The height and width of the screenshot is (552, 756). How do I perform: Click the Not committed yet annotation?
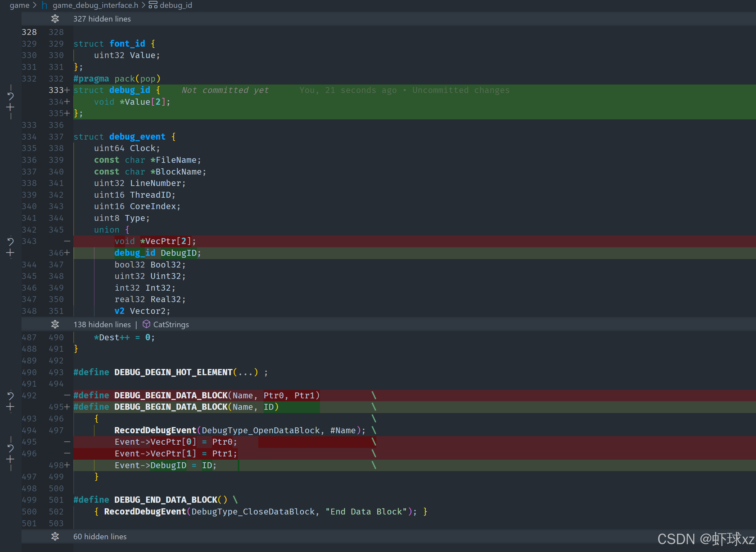point(225,90)
